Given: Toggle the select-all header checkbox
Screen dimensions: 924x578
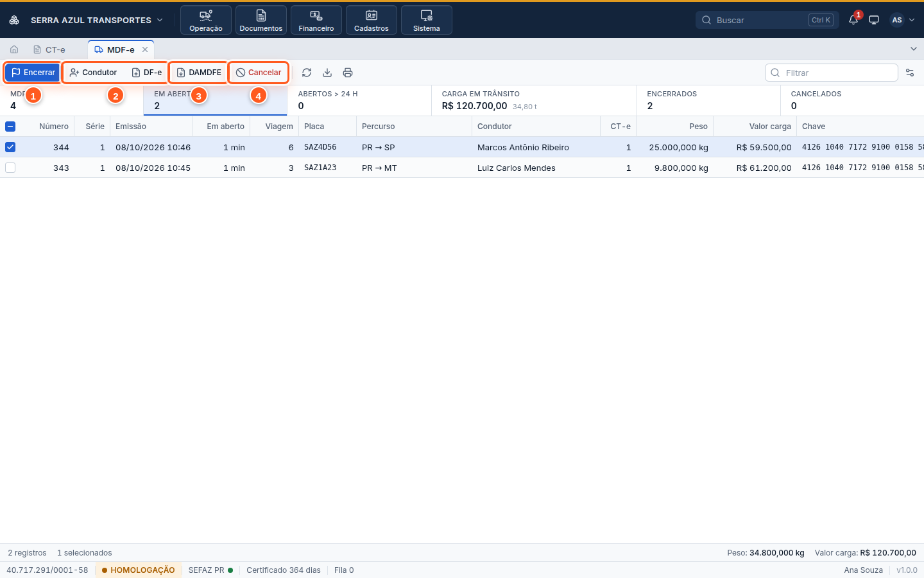Looking at the screenshot, I should tap(10, 127).
